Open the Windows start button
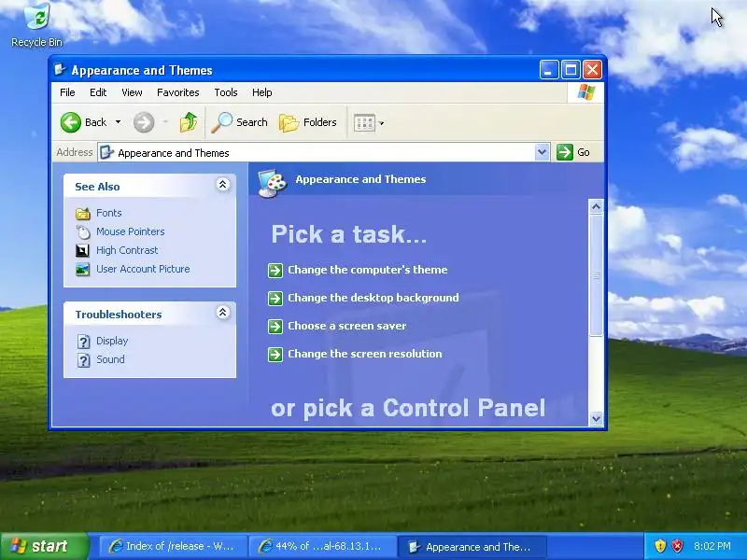 pyautogui.click(x=44, y=546)
